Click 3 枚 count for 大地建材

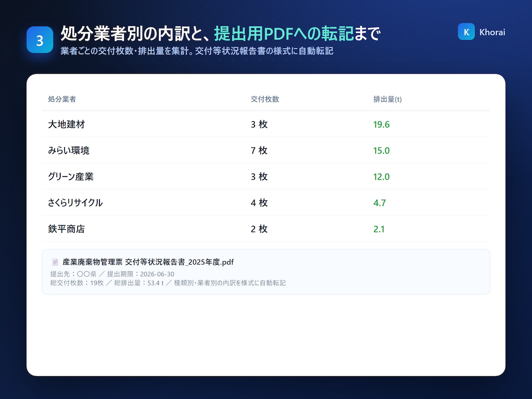tap(259, 124)
